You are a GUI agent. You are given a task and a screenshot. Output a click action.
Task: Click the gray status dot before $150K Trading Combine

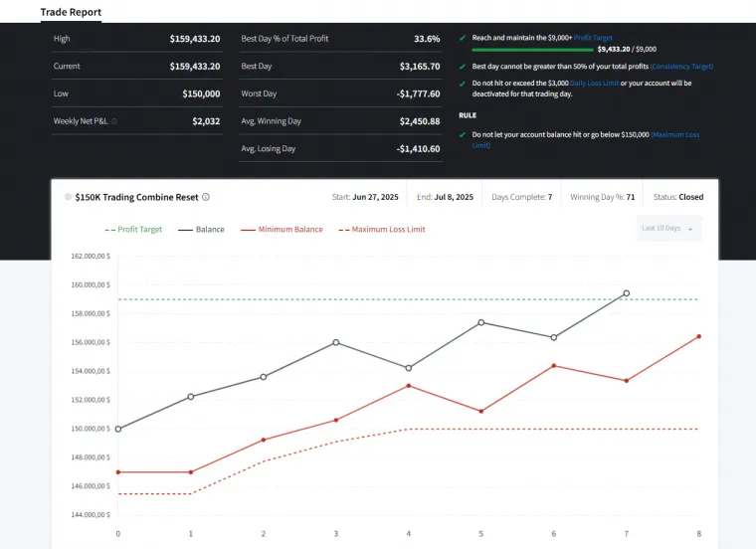tap(68, 197)
